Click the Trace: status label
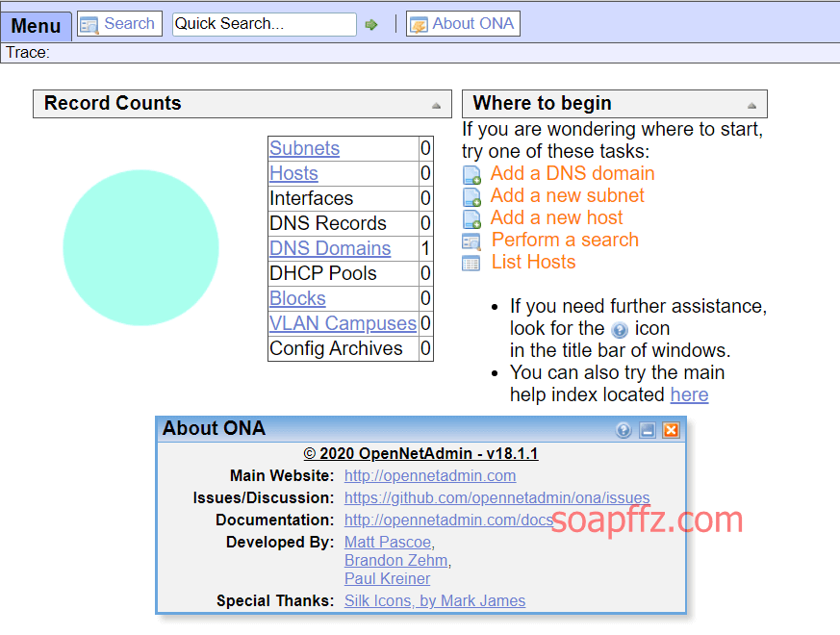Screen dimensions: 840x635 coord(28,53)
